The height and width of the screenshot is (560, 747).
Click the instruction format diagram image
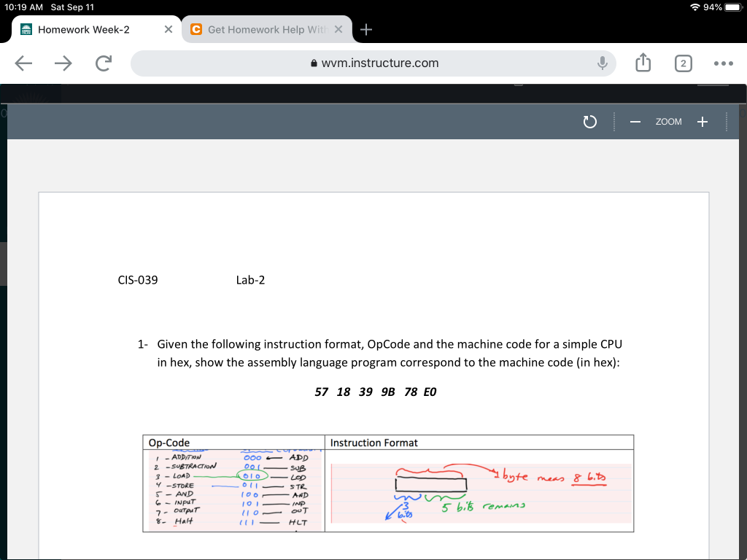481,493
